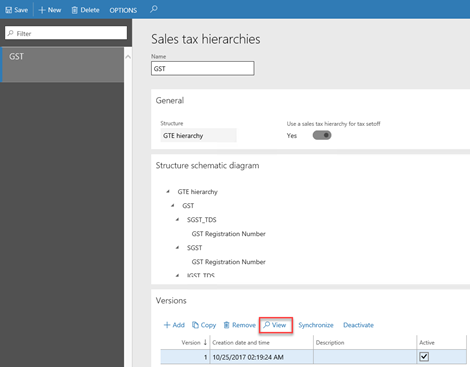Collapse the SGST_TDS node arrow
Image resolution: width=470 pixels, height=367 pixels.
(x=177, y=219)
